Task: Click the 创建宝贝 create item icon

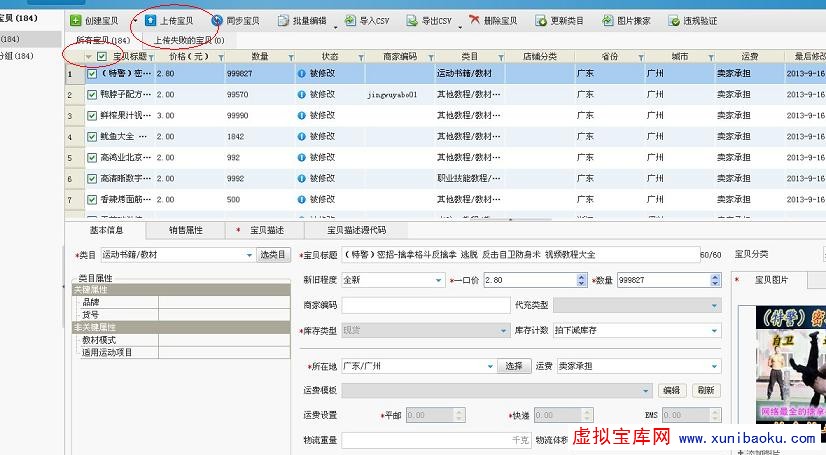Action: click(x=76, y=20)
